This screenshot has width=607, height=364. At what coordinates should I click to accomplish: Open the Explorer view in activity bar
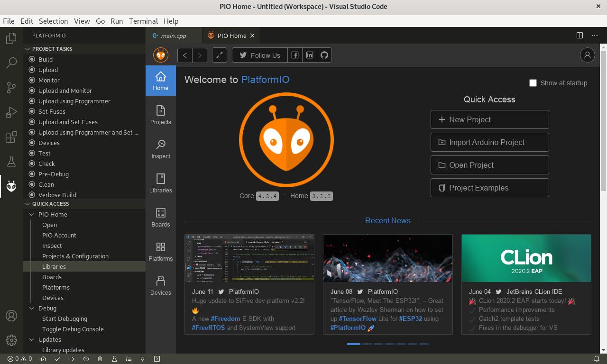tap(11, 38)
